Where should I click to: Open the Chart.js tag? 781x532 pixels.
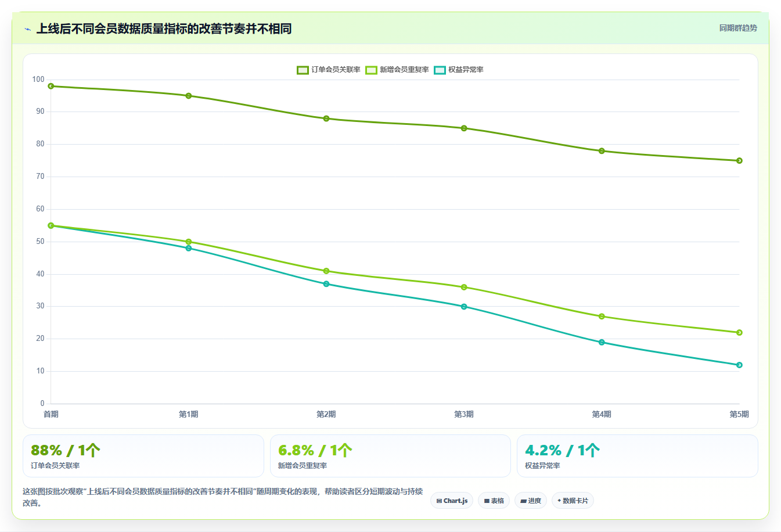pyautogui.click(x=452, y=501)
